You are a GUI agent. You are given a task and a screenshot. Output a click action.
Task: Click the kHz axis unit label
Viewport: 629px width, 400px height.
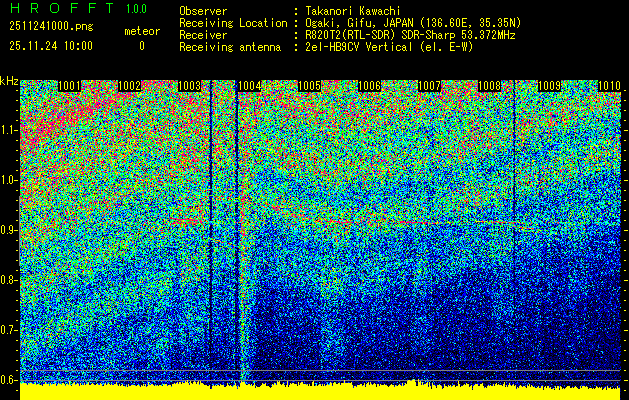pyautogui.click(x=9, y=81)
